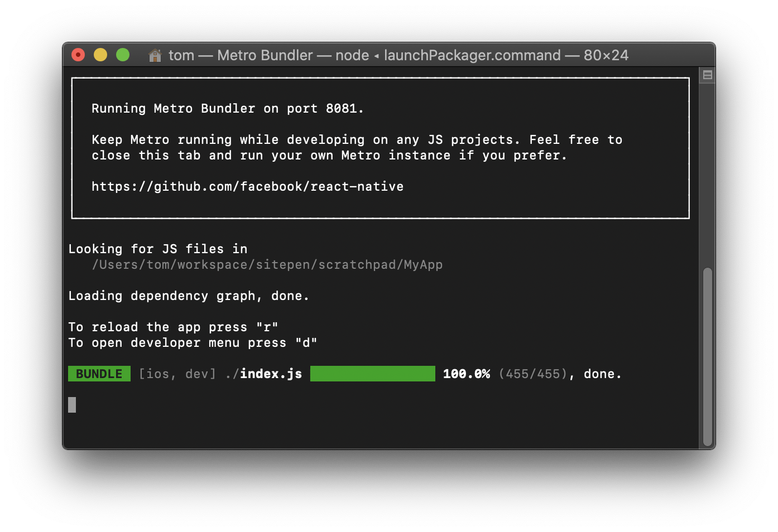Screen dimensions: 778x532
Task: Click the green BUNDLE label
Action: click(99, 374)
